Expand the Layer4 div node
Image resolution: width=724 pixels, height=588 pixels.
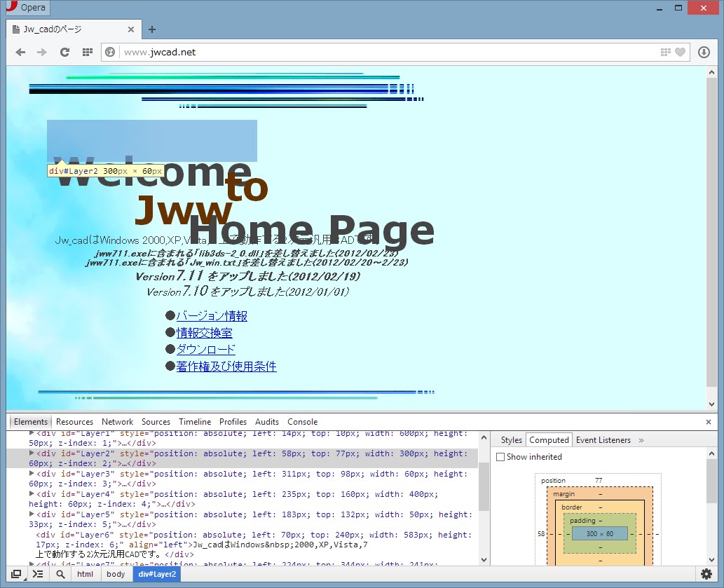tap(32, 494)
